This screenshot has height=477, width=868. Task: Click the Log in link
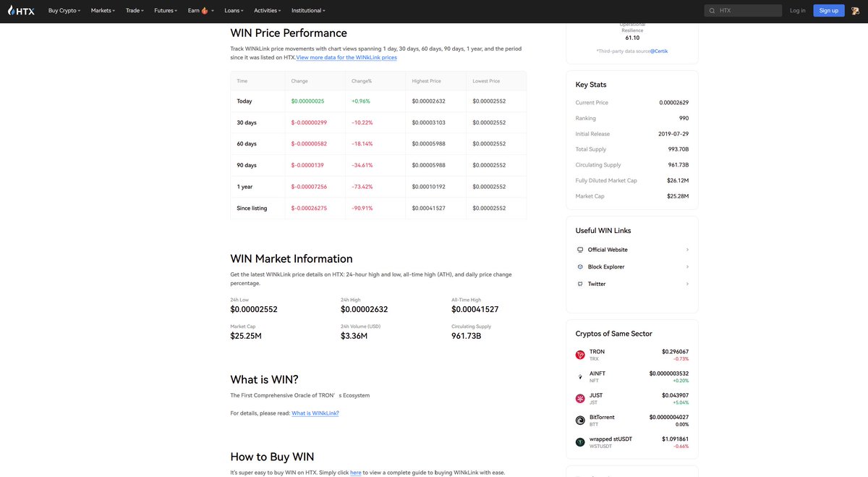click(797, 11)
